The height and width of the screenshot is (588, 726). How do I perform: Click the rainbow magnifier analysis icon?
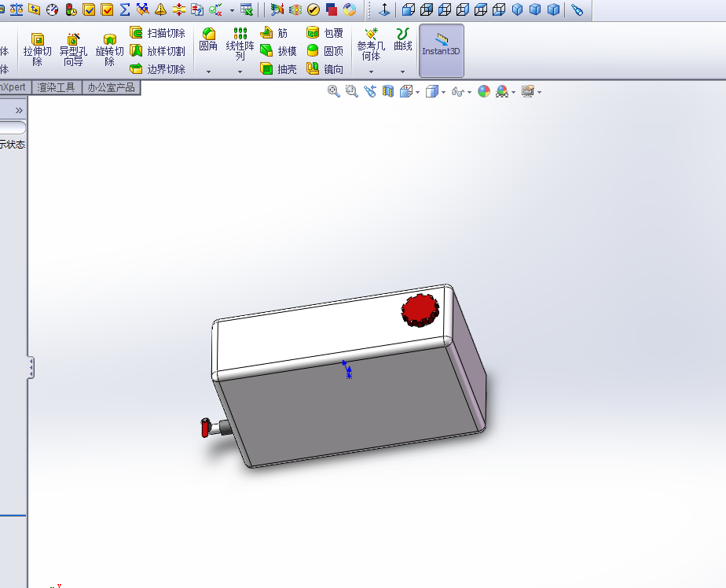coord(277,9)
